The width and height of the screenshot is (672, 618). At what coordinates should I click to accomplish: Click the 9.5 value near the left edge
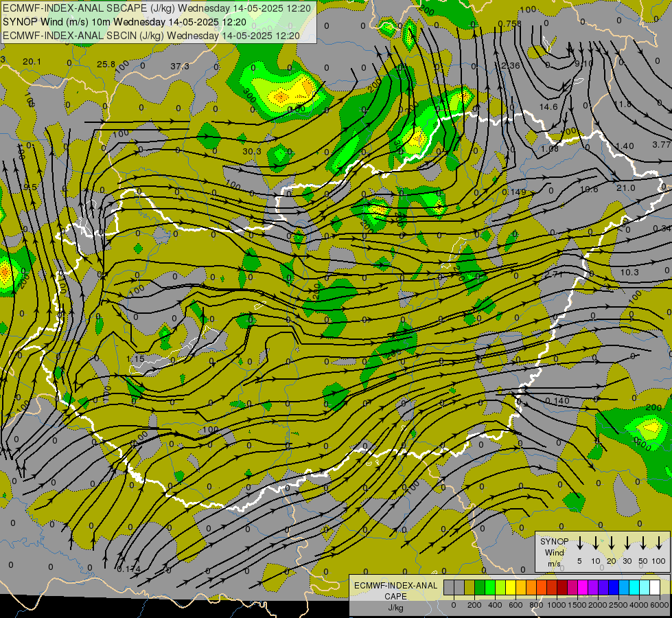(30, 187)
